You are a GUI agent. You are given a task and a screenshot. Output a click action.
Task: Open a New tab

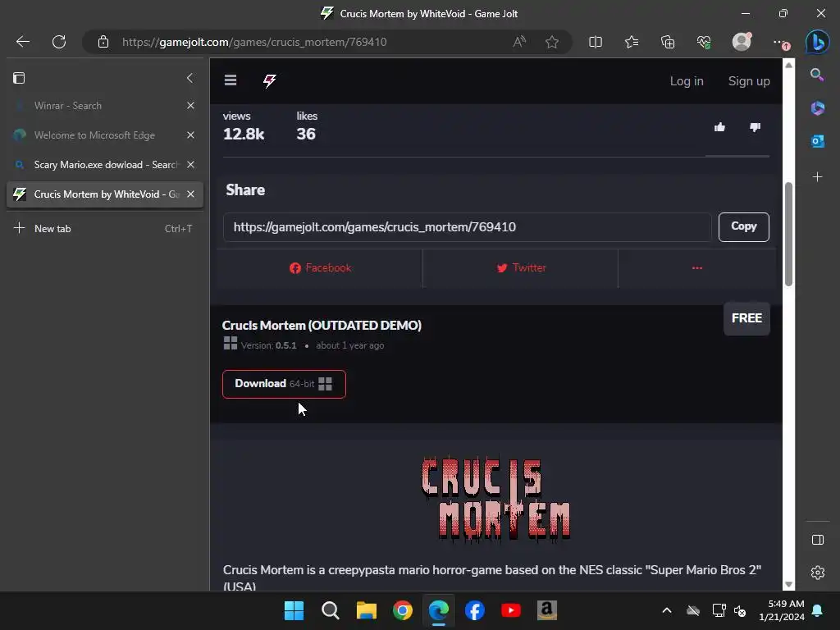pyautogui.click(x=104, y=228)
